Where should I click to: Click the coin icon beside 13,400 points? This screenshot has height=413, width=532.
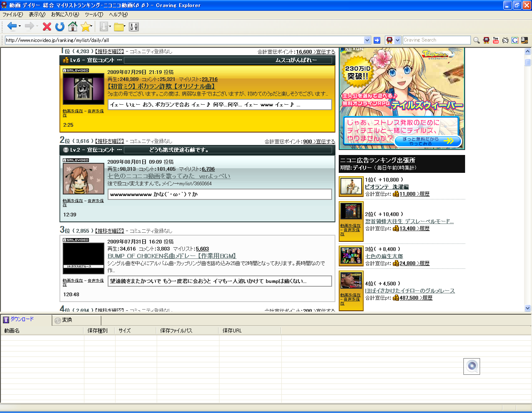[396, 229]
